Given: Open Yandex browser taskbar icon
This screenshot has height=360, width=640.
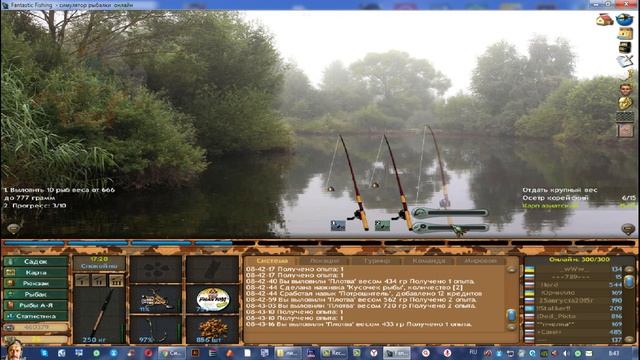Looking at the screenshot, I should [x=374, y=353].
